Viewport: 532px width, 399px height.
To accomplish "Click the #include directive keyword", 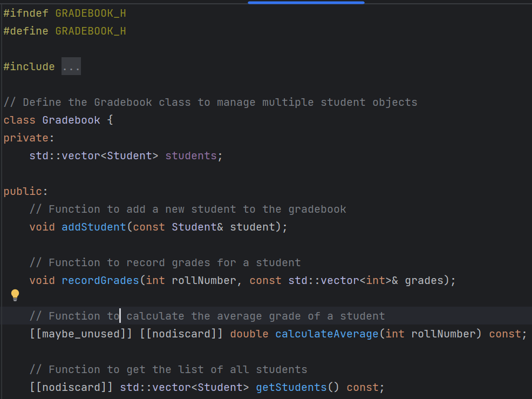I will pyautogui.click(x=29, y=66).
